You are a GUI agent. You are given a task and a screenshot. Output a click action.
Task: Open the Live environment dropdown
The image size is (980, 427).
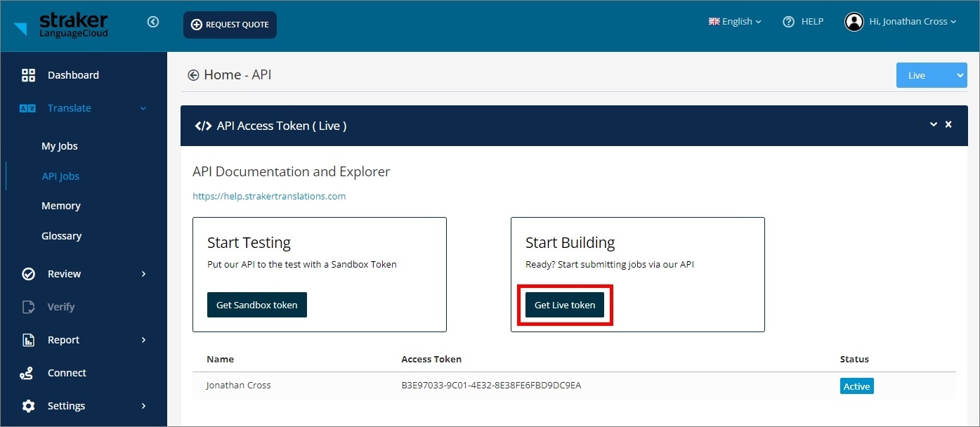pyautogui.click(x=932, y=75)
